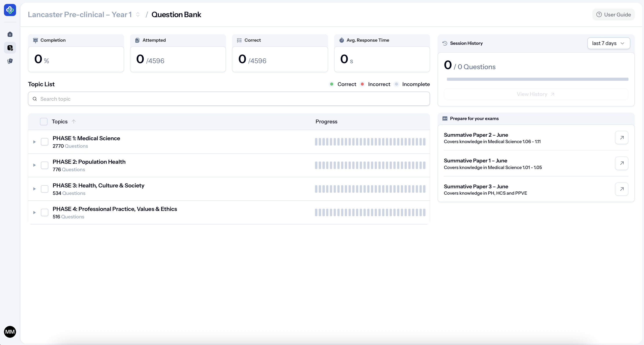Image resolution: width=644 pixels, height=345 pixels.
Task: Focus the Search topic field
Action: tap(229, 99)
